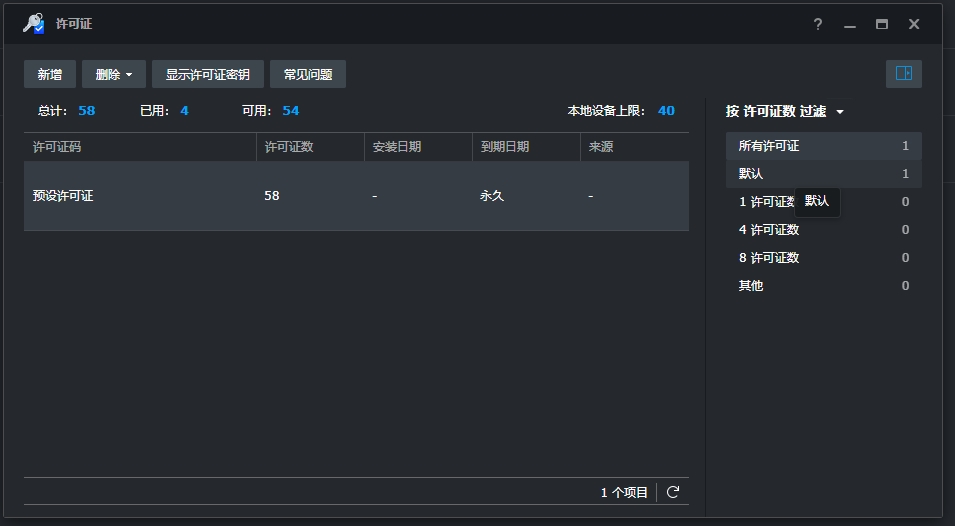Viewport: 955px width, 526px height.
Task: Sort by 许可证数 column header
Action: coord(289,147)
